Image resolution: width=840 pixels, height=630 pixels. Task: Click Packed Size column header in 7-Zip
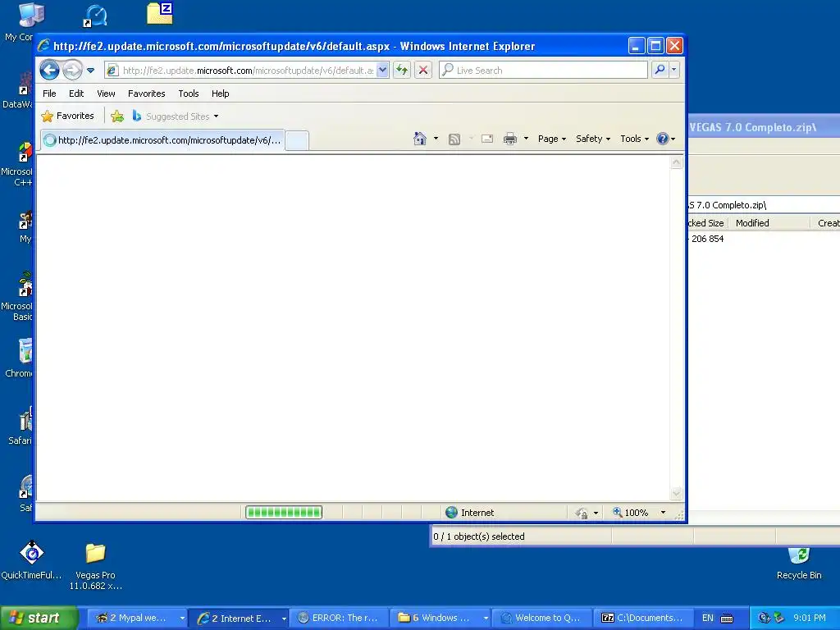pyautogui.click(x=707, y=223)
